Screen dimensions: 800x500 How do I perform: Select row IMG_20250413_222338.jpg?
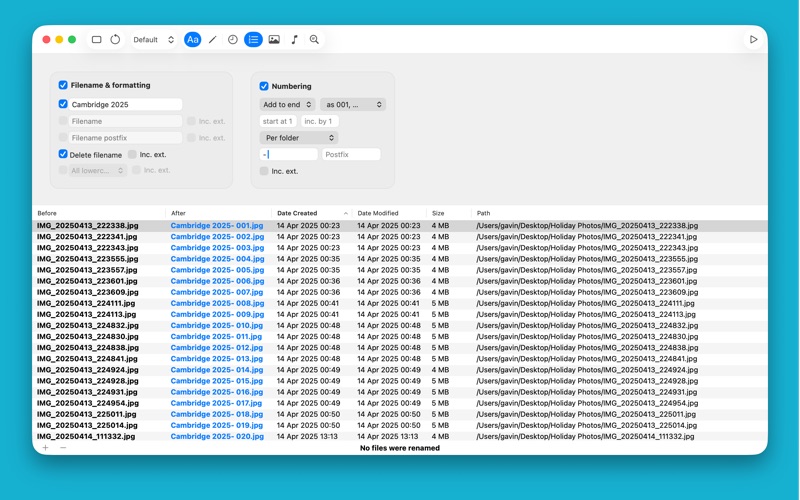pyautogui.click(x=399, y=225)
